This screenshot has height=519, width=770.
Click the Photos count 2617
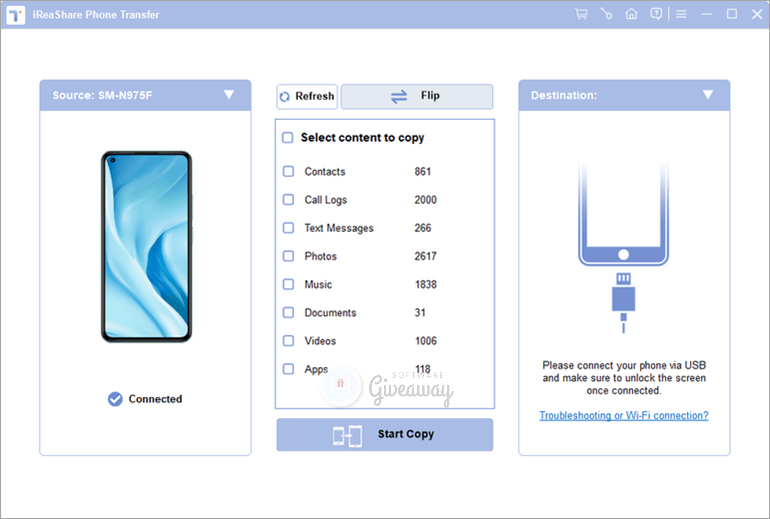pyautogui.click(x=425, y=256)
